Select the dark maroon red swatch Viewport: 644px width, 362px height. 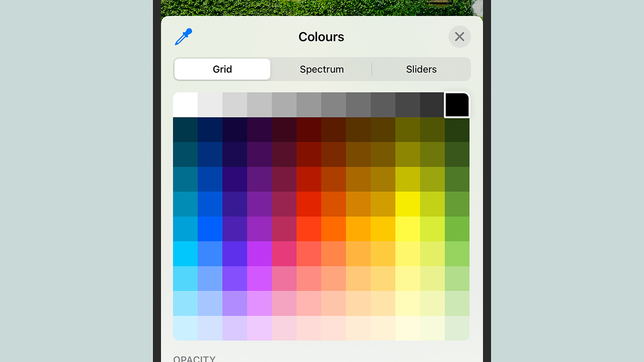[x=309, y=130]
